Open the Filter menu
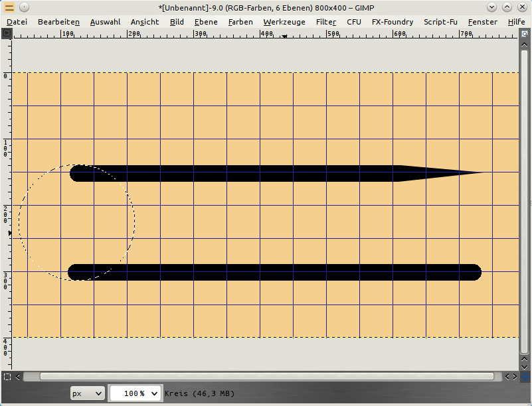This screenshot has width=532, height=406. pos(325,22)
